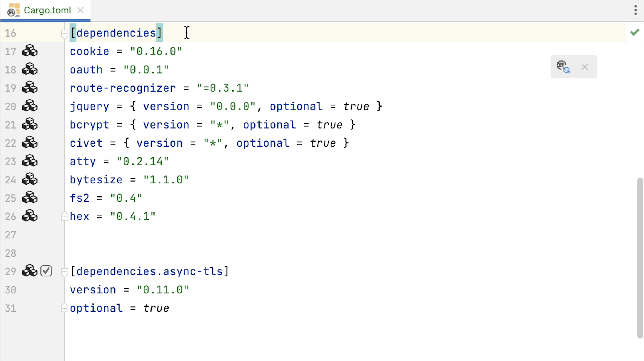Click the crate gutter icon on line 18
644x361 pixels.
click(x=30, y=69)
